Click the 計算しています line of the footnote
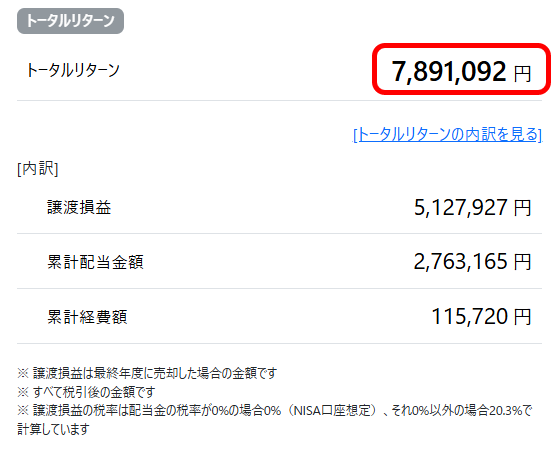The image size is (551, 453). point(53,429)
